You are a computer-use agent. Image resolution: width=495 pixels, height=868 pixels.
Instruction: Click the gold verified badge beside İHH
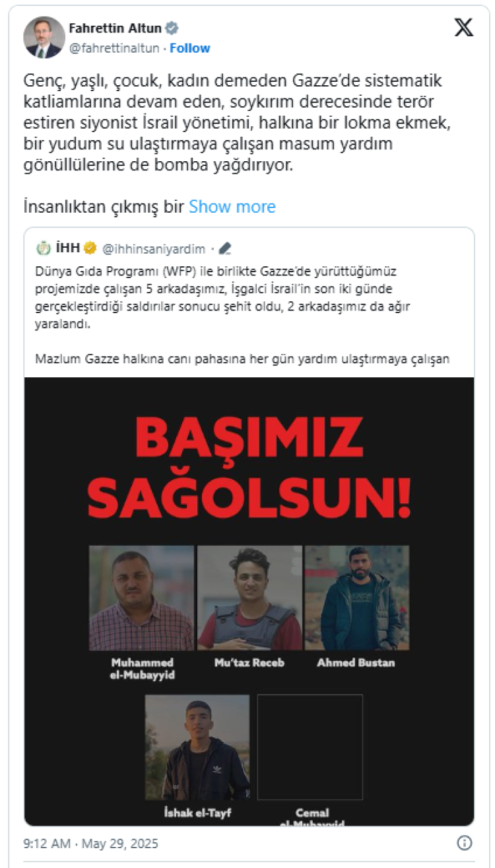90,248
